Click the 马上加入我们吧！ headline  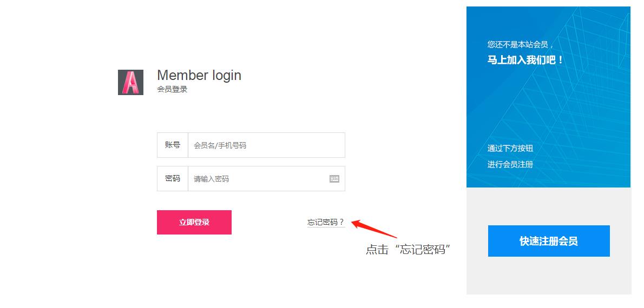click(525, 61)
